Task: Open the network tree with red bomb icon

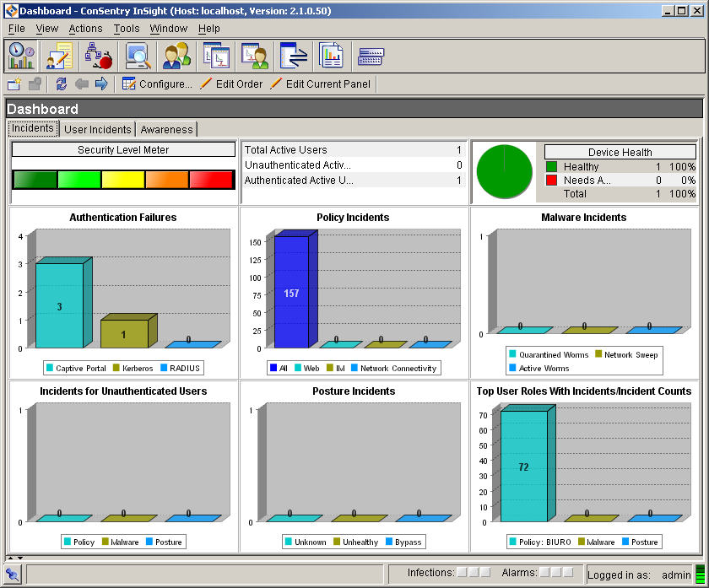Action: [99, 56]
